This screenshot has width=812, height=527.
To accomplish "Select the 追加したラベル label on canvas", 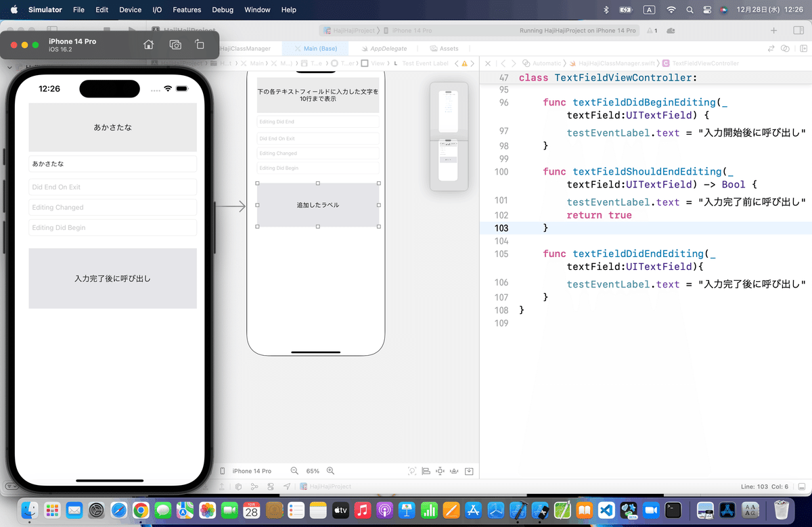I will 318,205.
